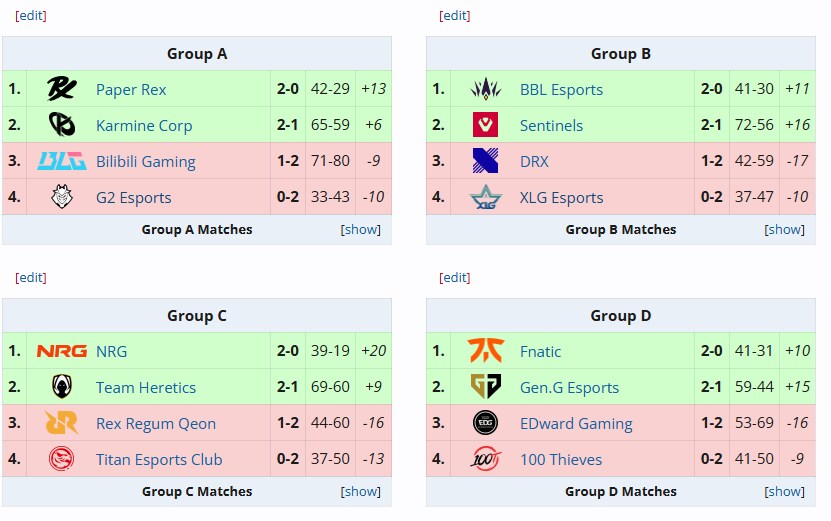Screen dimensions: 831x521
Task: Show the Group A Matches section
Action: tap(360, 229)
